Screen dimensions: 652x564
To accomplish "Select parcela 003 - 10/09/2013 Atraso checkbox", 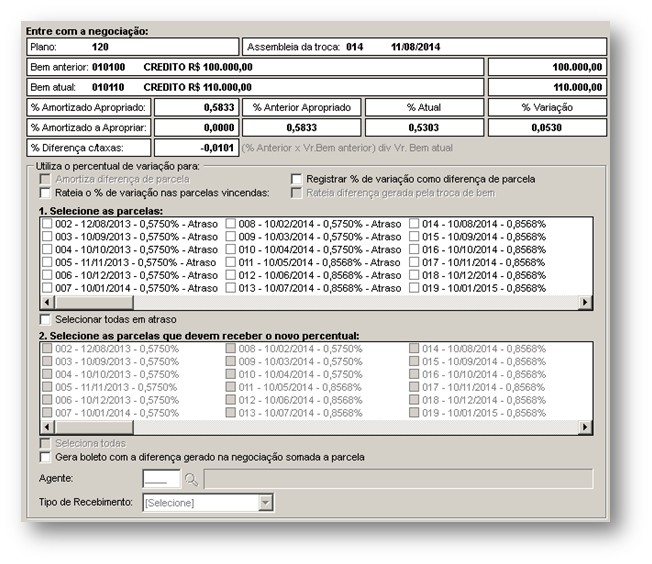I will click(x=47, y=237).
